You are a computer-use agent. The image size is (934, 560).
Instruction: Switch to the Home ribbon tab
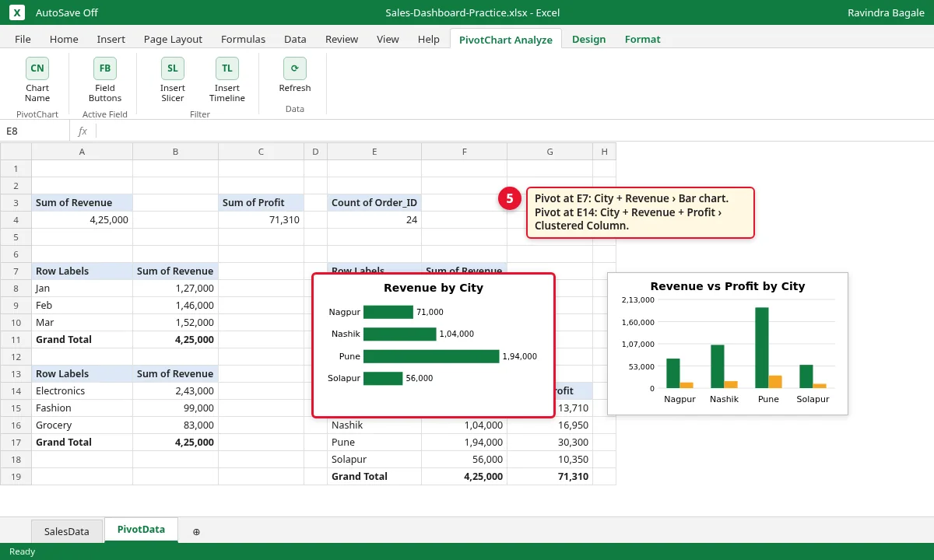(x=64, y=39)
